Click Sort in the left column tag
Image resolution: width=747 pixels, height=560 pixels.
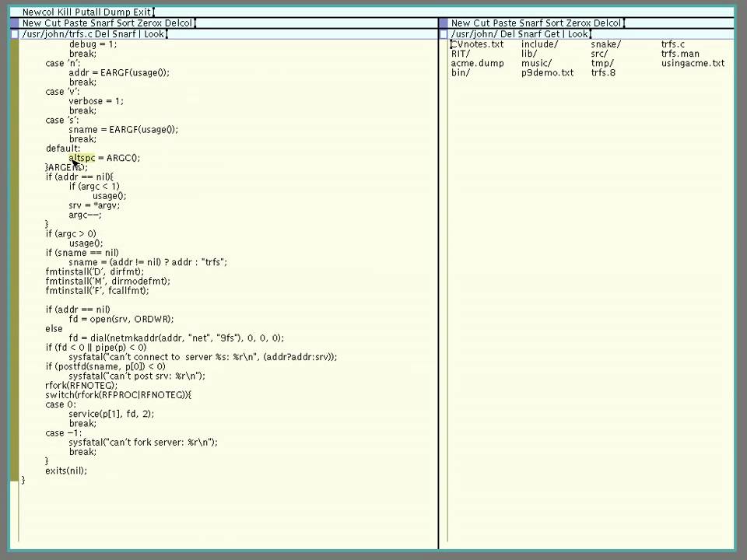click(124, 23)
